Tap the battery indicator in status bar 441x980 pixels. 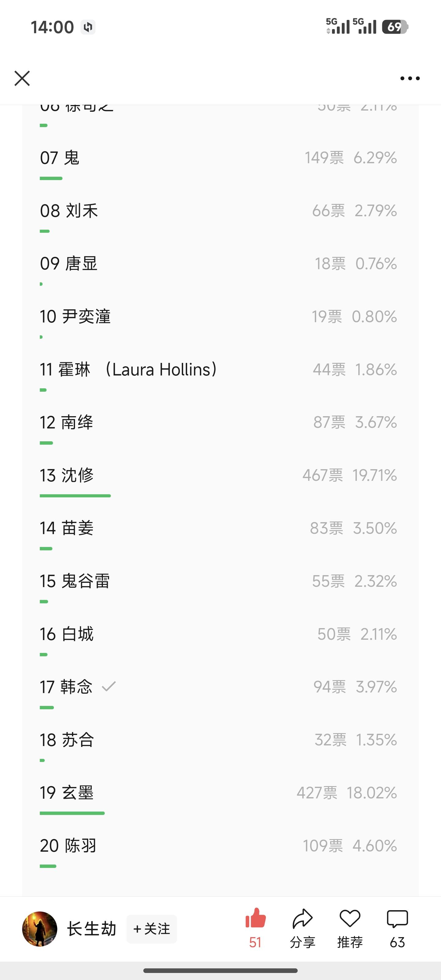[395, 27]
